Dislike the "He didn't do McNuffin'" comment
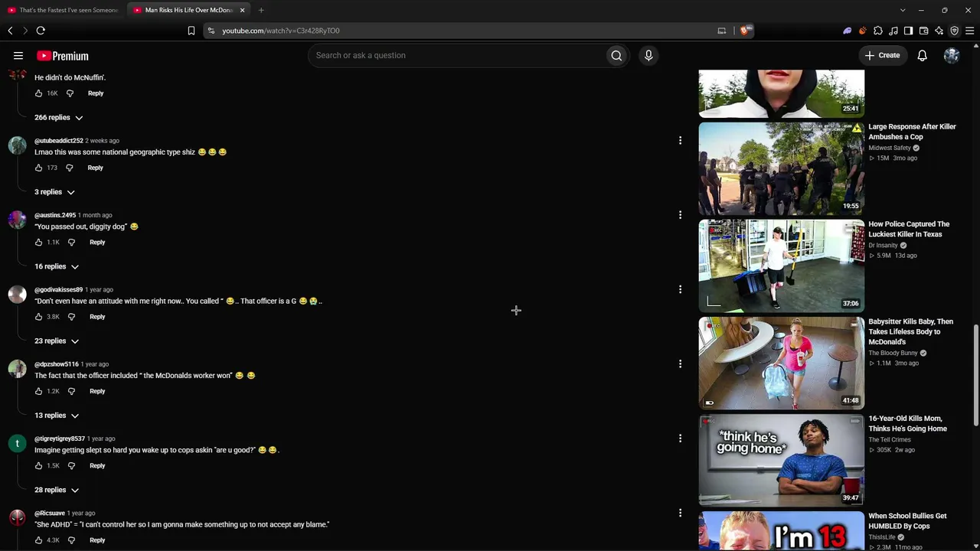980x551 pixels. tap(70, 93)
